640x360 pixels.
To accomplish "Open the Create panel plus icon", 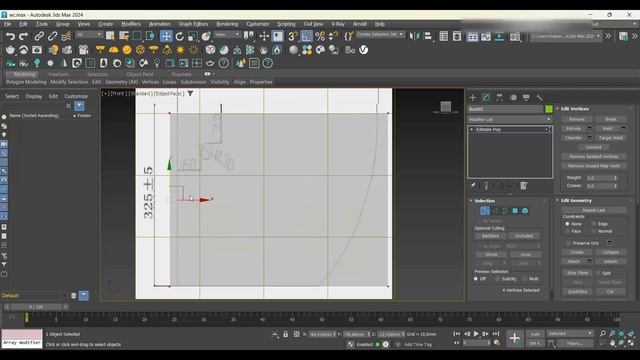I will tap(473, 98).
